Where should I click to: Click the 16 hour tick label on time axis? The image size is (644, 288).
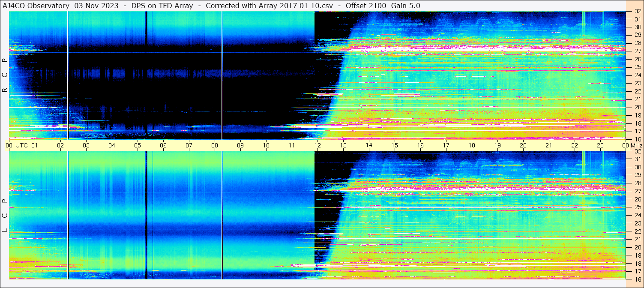(x=420, y=145)
